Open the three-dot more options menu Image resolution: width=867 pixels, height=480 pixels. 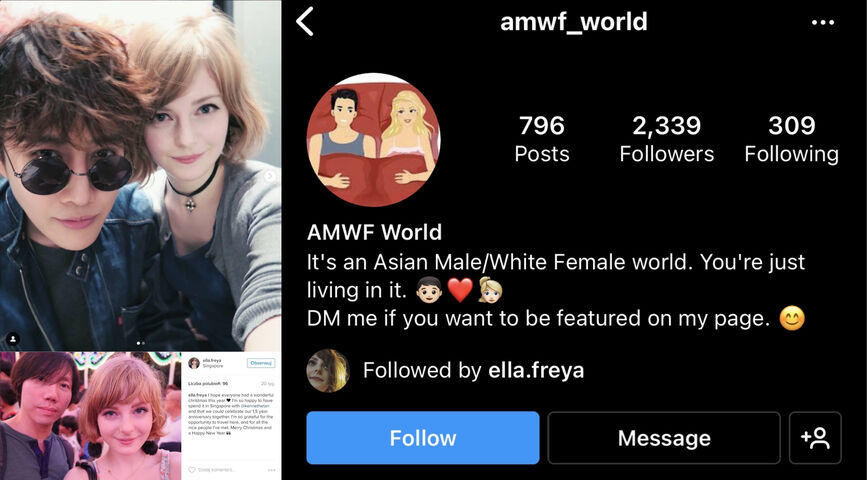(823, 23)
